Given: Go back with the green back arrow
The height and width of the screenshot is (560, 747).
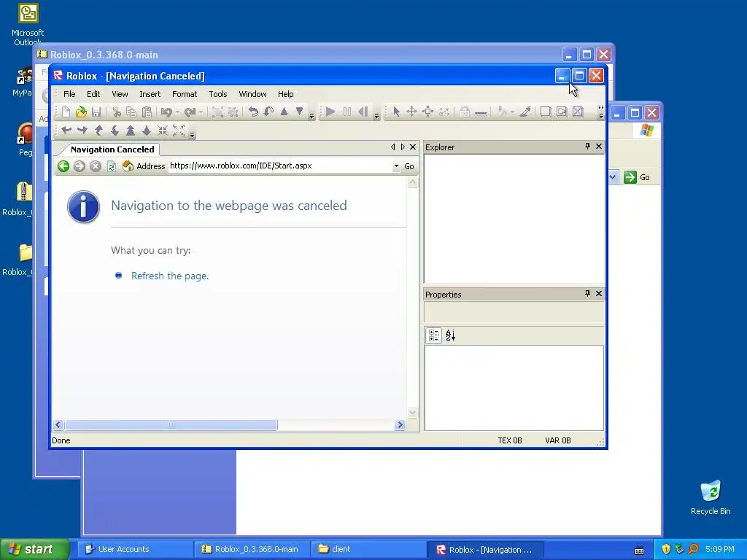Looking at the screenshot, I should [63, 166].
